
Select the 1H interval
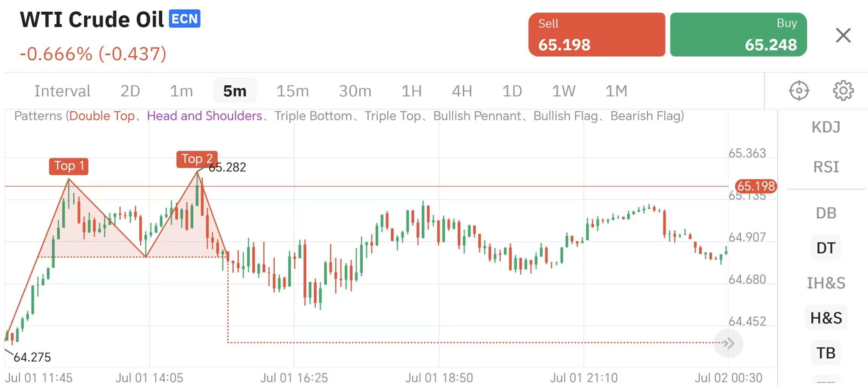(x=411, y=91)
